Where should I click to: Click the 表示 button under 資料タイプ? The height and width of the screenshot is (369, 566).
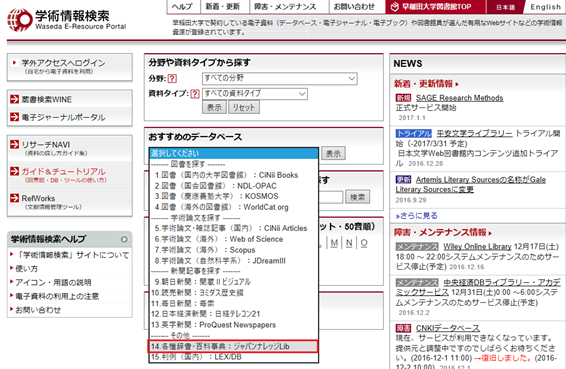pyautogui.click(x=214, y=107)
